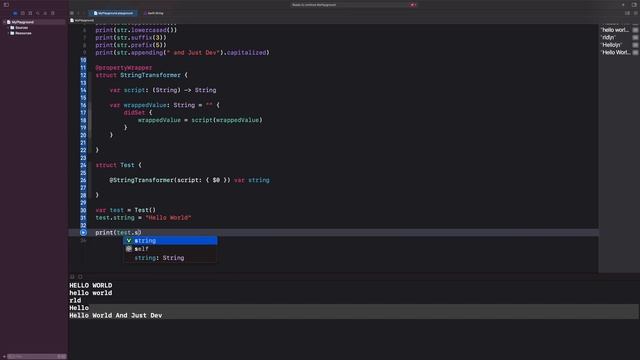Image resolution: width=640 pixels, height=360 pixels.
Task: Choose 'string' from the autocomplete list
Action: click(x=170, y=241)
